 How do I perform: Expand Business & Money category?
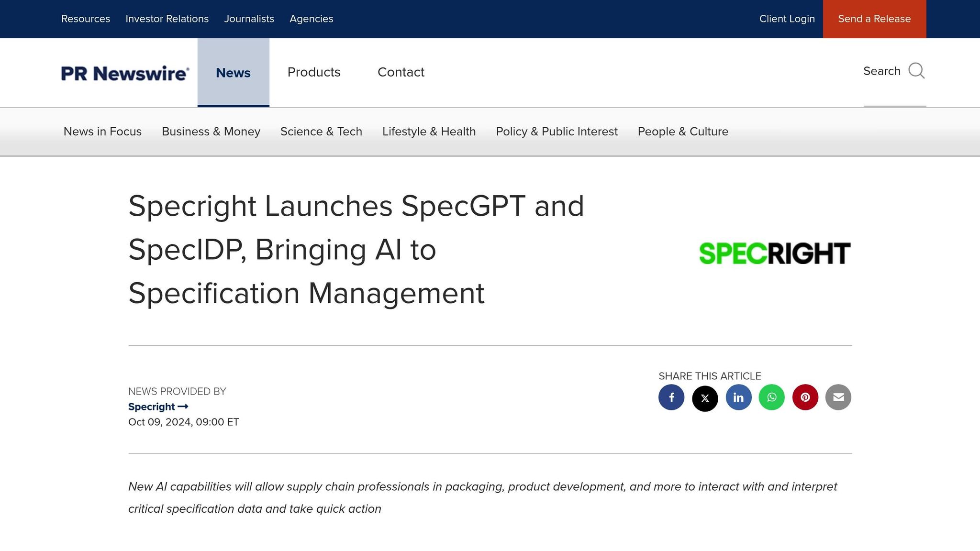[x=211, y=132]
